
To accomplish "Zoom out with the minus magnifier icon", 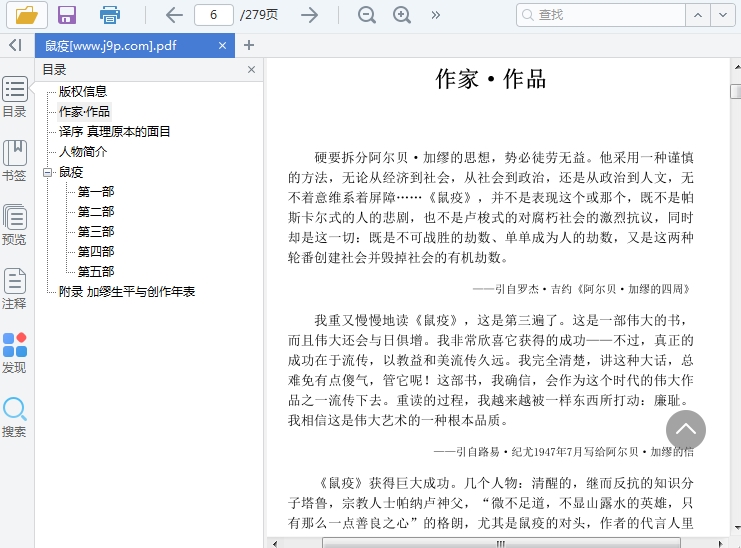I will point(367,15).
